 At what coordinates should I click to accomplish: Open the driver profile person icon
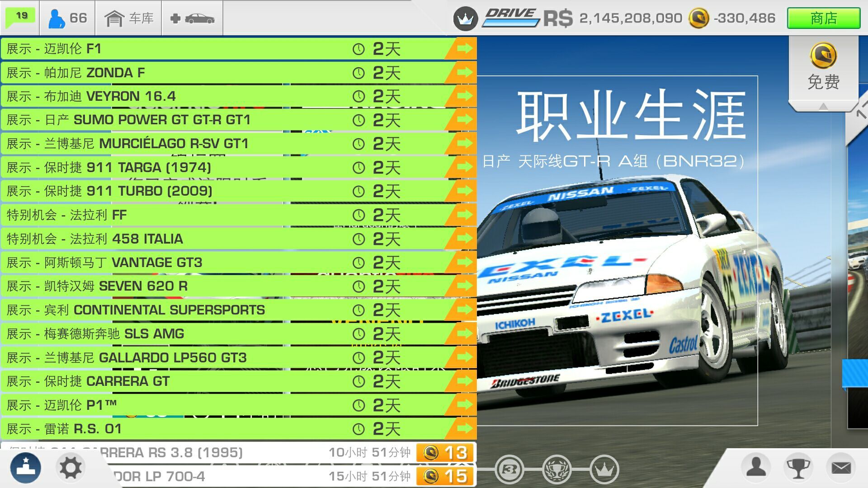click(755, 467)
